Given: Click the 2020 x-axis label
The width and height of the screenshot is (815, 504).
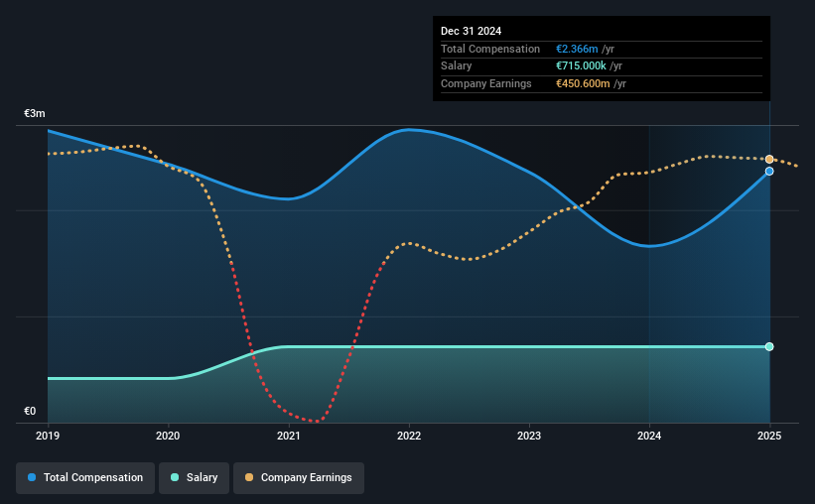Looking at the screenshot, I should pos(168,436).
